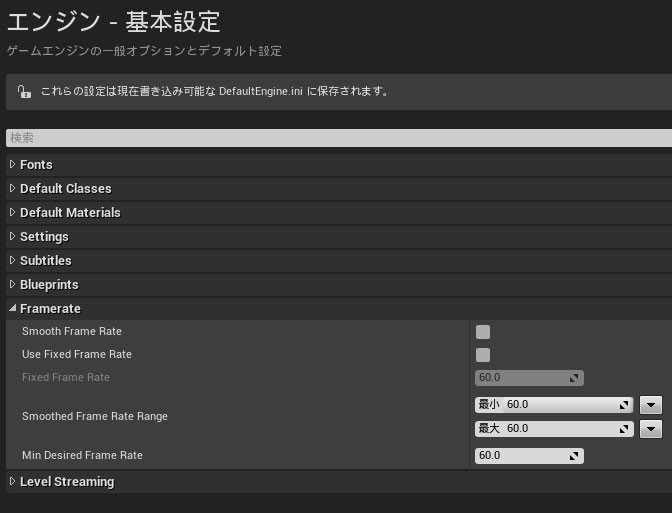The height and width of the screenshot is (513, 672).
Task: Click the spinner icon in Min Desired Frame Rate field
Action: [574, 456]
